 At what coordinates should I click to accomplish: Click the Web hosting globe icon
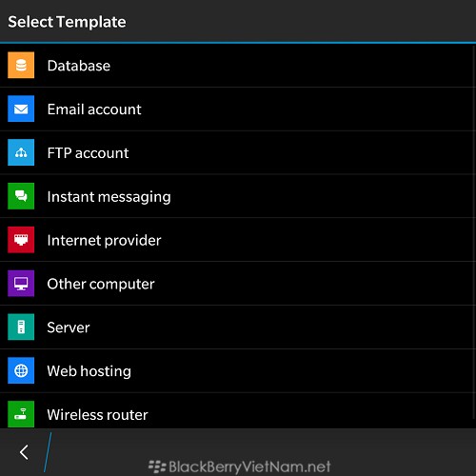(21, 370)
